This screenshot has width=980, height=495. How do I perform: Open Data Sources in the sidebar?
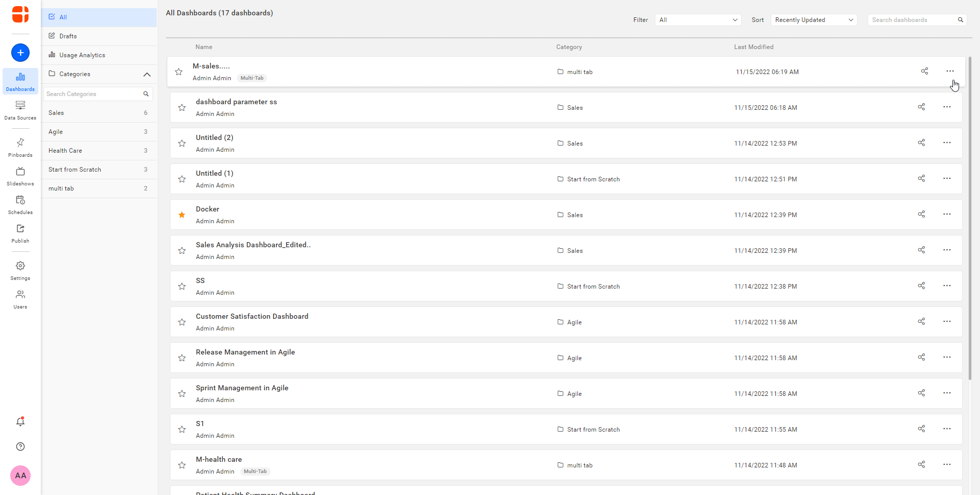tap(20, 110)
